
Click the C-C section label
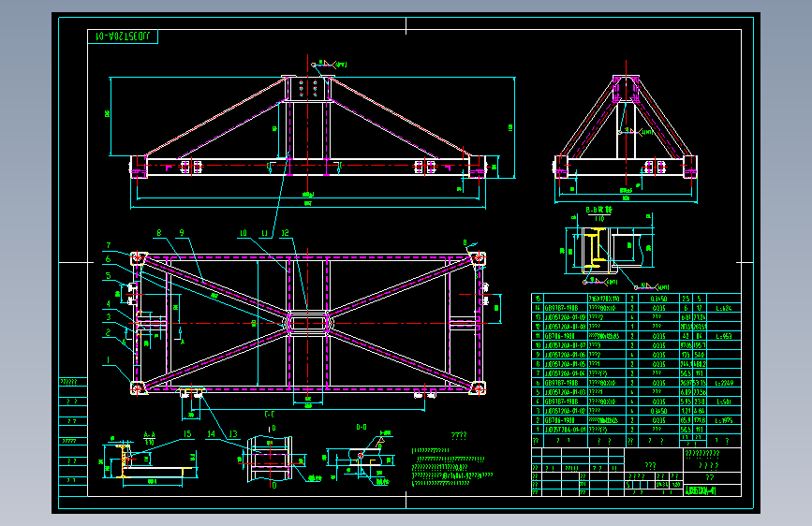click(270, 414)
